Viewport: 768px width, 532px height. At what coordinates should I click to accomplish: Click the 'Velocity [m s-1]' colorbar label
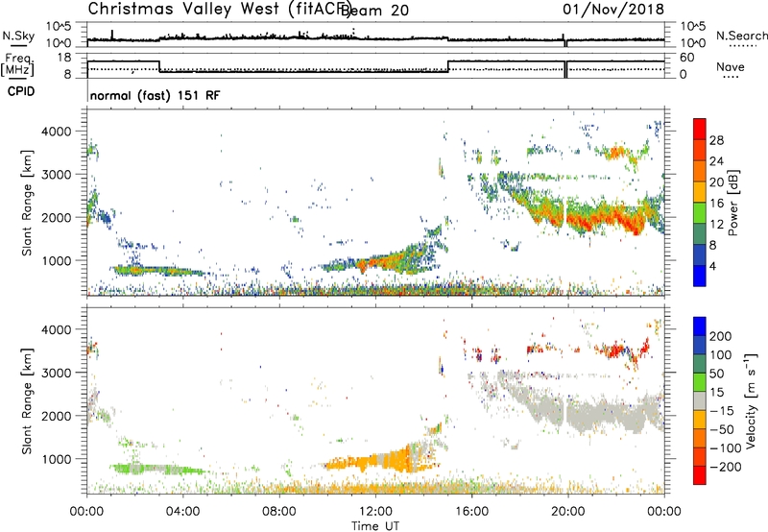751,400
